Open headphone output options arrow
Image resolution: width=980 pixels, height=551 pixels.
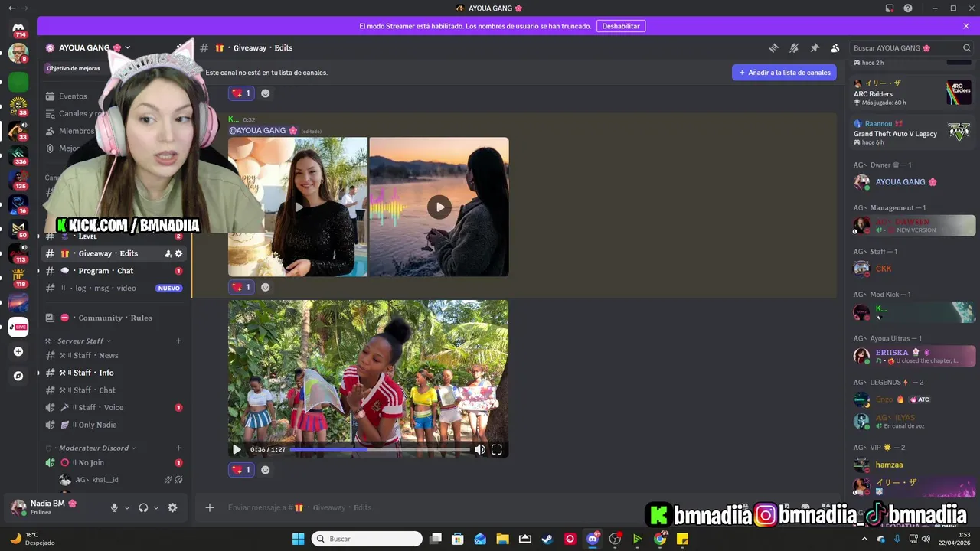coord(156,507)
